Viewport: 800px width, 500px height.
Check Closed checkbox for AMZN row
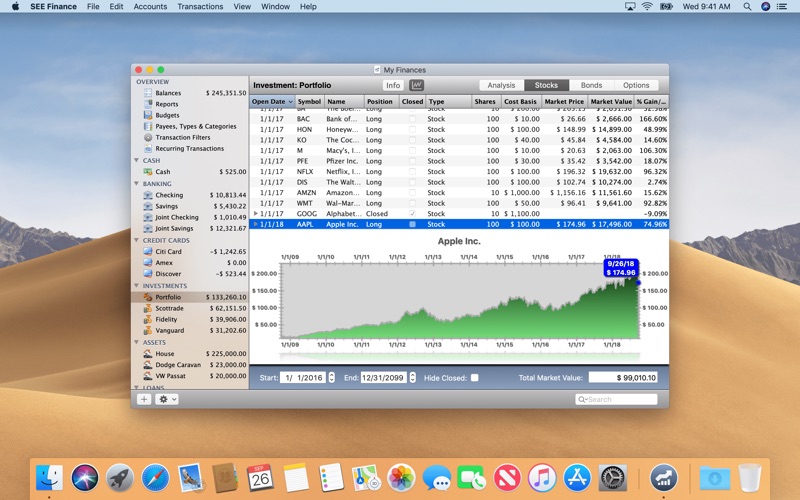coord(412,193)
